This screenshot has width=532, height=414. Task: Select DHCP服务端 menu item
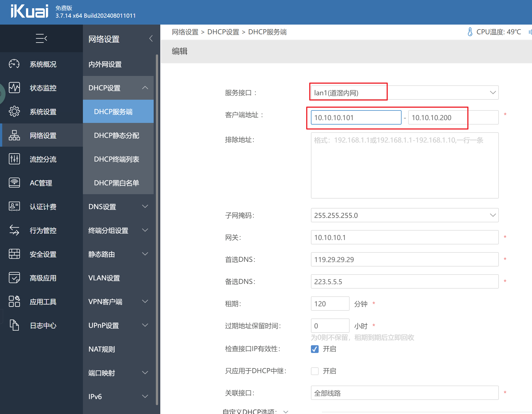click(x=118, y=112)
